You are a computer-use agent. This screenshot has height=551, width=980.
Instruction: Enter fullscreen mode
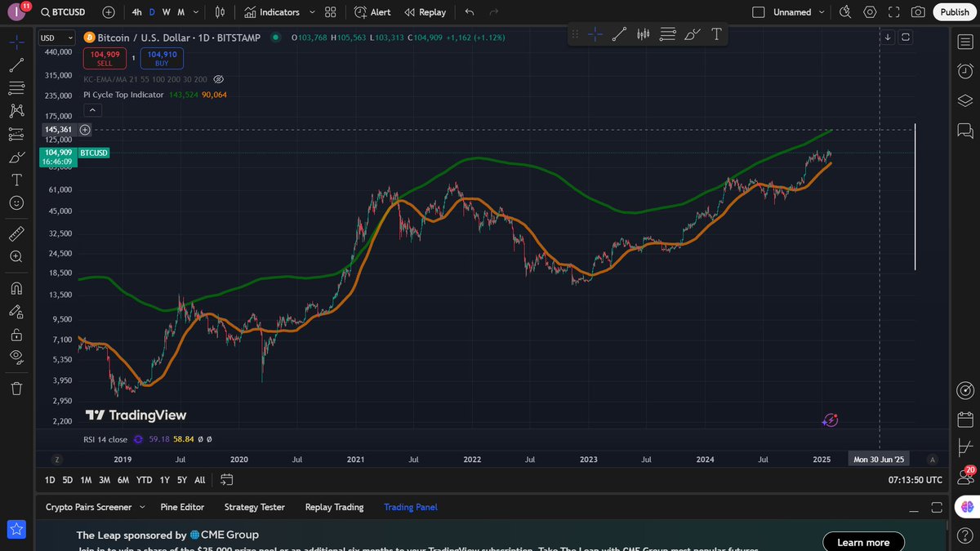(893, 12)
